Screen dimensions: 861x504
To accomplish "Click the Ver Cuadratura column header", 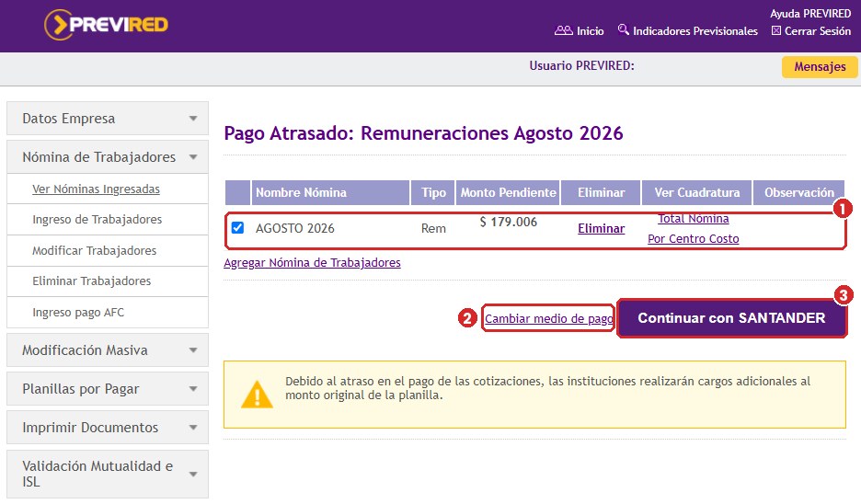I will click(x=697, y=193).
